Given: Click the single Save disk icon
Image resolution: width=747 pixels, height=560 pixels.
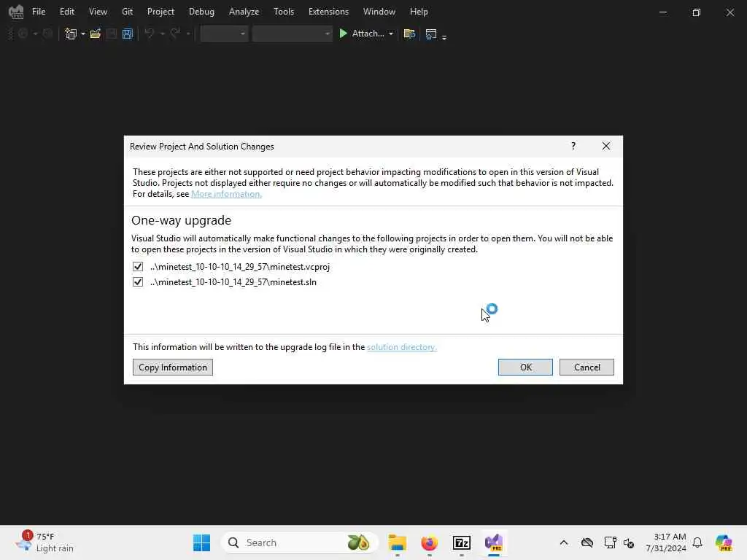Looking at the screenshot, I should (x=112, y=34).
